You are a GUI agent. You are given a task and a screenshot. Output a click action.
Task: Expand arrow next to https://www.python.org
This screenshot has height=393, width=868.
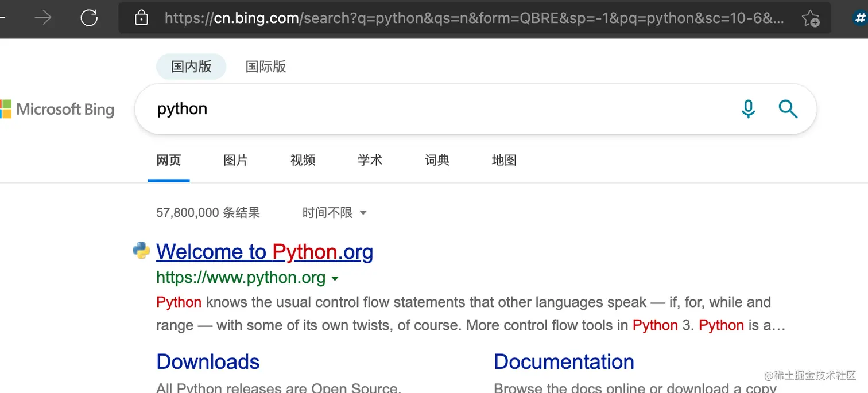335,279
